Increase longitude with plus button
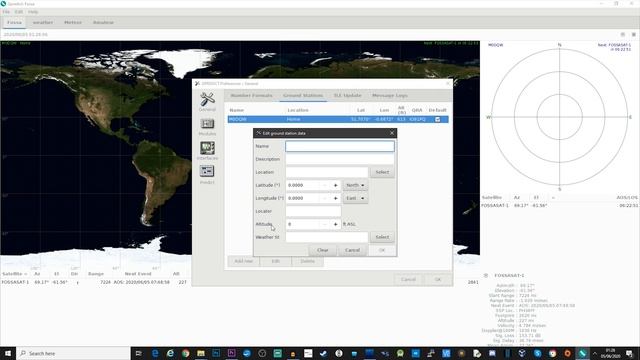 [336, 198]
